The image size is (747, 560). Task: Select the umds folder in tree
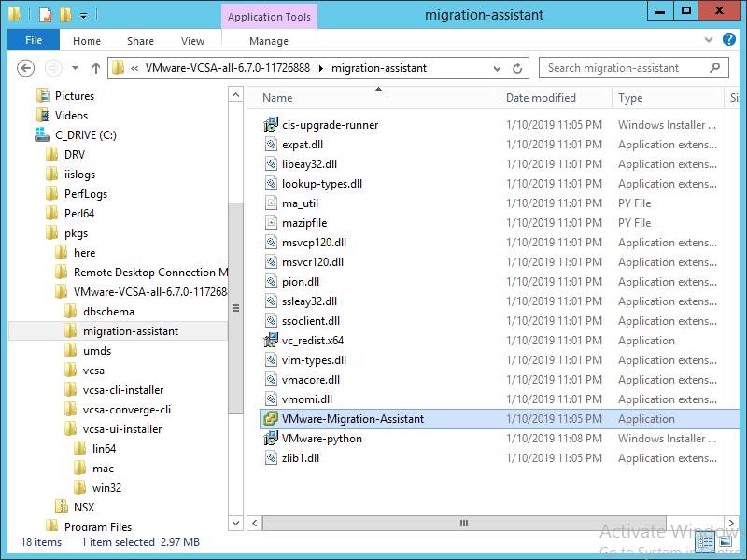click(x=97, y=351)
